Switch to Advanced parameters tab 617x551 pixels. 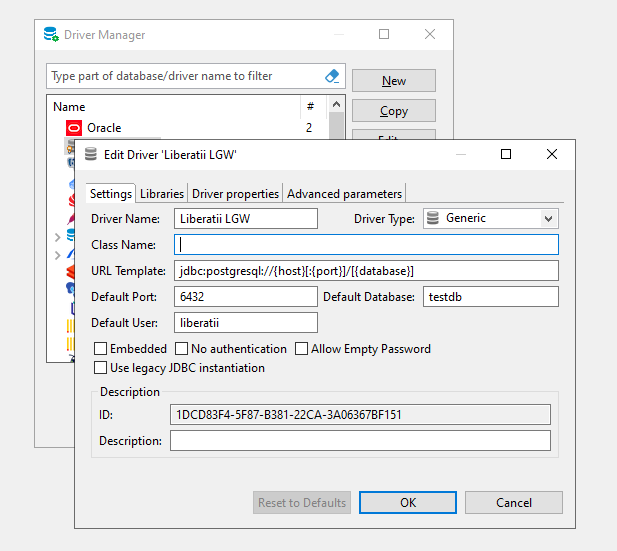tap(344, 194)
